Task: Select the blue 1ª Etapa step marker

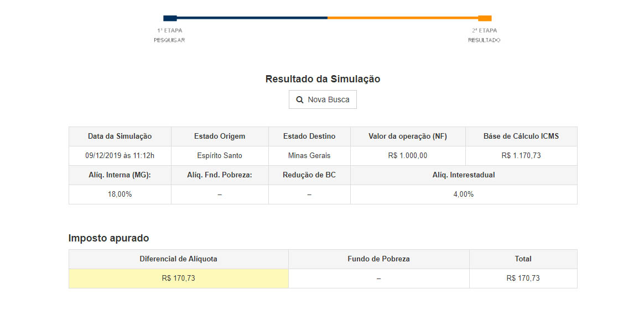Action: pos(170,18)
